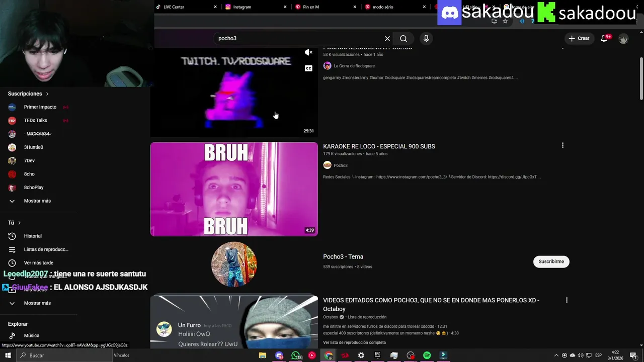The height and width of the screenshot is (362, 644).
Task: Open the ESP language selector
Action: 599,355
